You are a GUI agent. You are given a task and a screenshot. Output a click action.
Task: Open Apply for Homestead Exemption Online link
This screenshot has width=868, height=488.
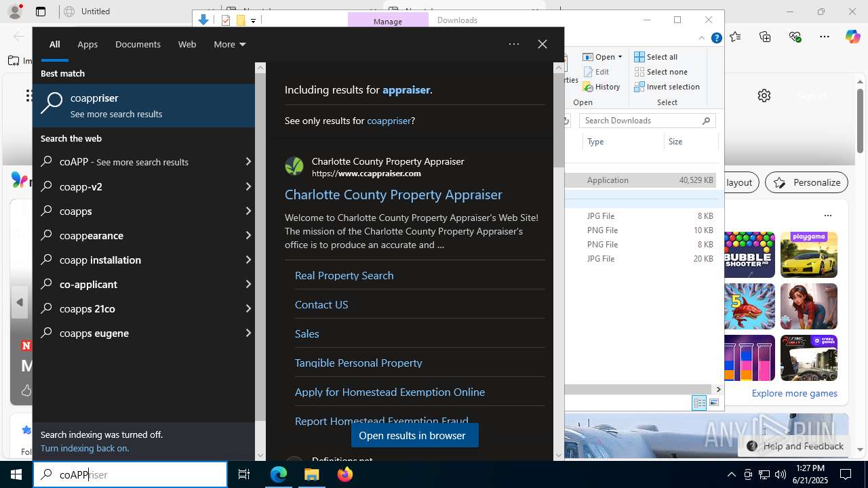[x=390, y=392]
